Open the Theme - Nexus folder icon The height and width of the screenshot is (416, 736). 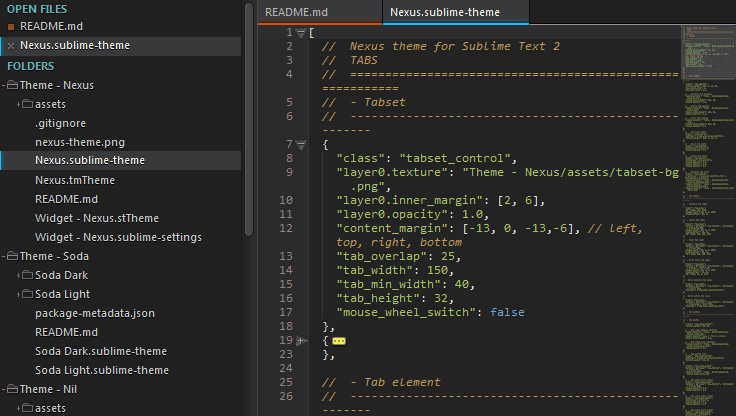13,85
